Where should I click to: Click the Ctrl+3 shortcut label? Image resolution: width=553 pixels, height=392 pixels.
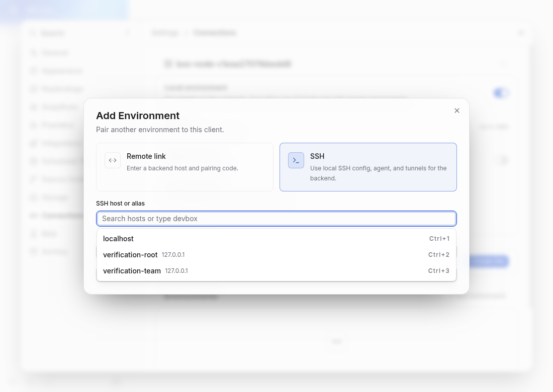(439, 271)
